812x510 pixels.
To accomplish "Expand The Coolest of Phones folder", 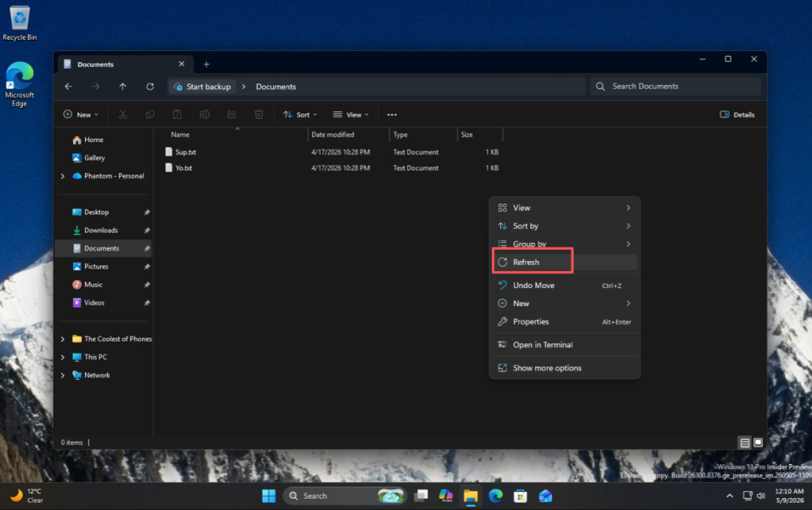I will click(62, 339).
